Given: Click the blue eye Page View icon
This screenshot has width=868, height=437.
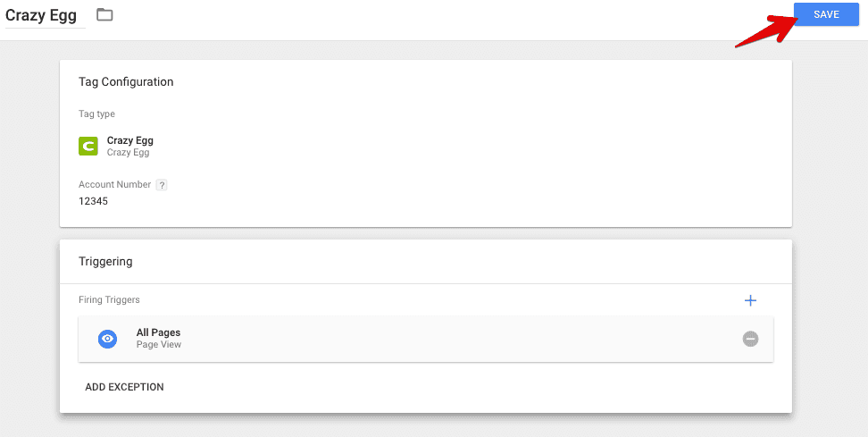Looking at the screenshot, I should (107, 339).
